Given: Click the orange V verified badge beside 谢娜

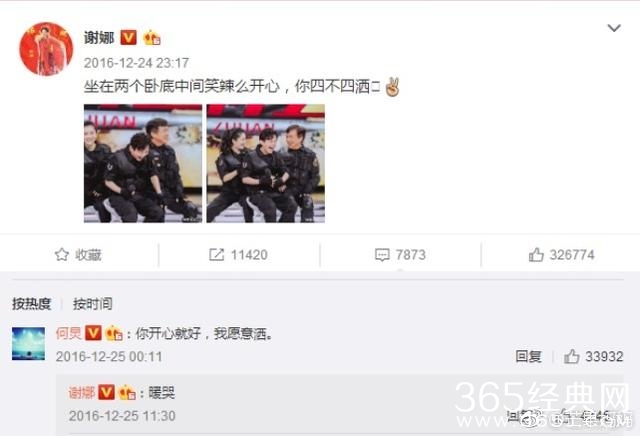Looking at the screenshot, I should click(128, 38).
